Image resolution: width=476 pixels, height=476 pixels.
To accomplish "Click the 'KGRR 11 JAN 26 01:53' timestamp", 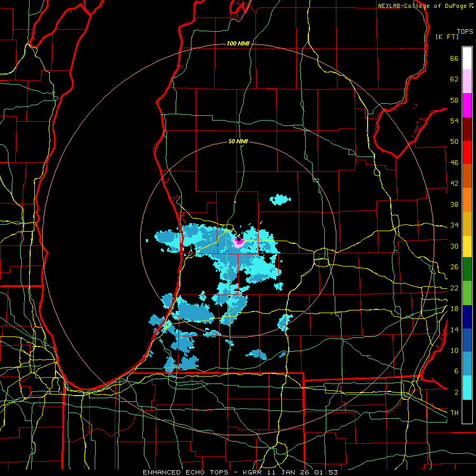I will (290, 472).
